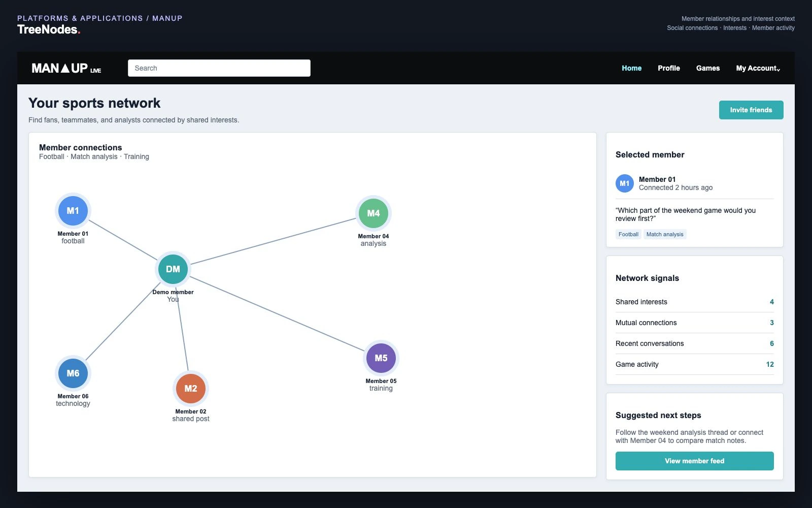Click the Member connections heading
Viewport: 812px width, 508px height.
point(81,147)
